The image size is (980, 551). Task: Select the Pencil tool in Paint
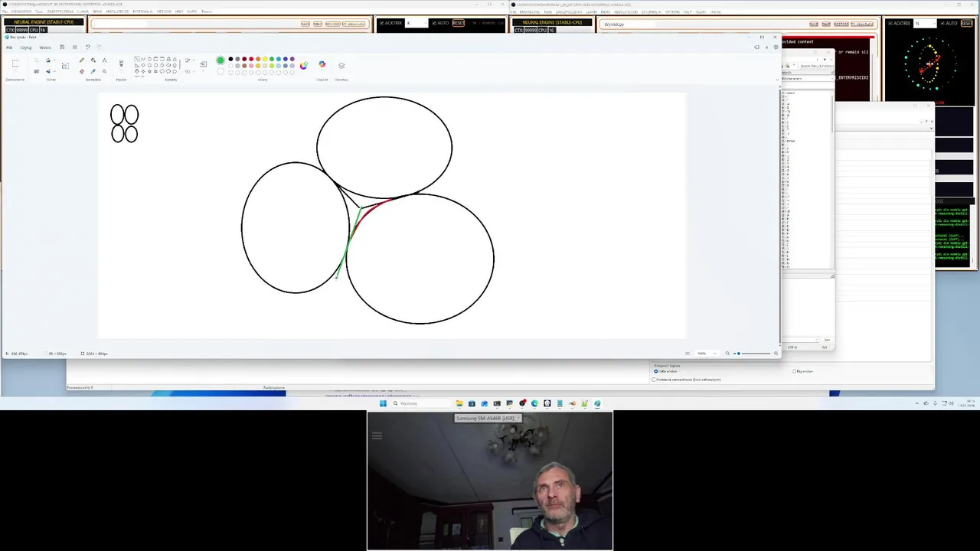coord(82,60)
